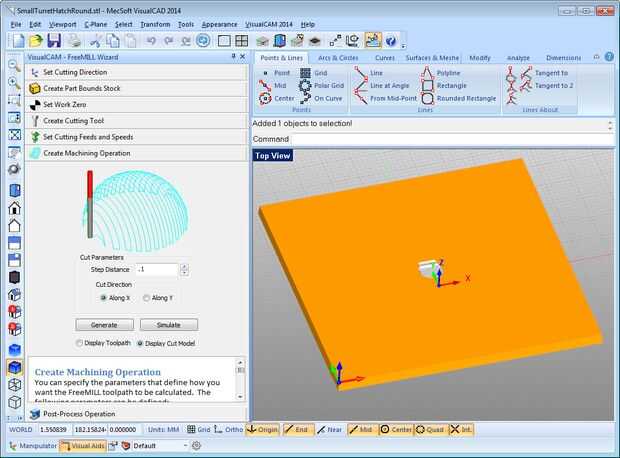
Task: Open the VisualCAM 2014 menu
Action: [x=269, y=25]
